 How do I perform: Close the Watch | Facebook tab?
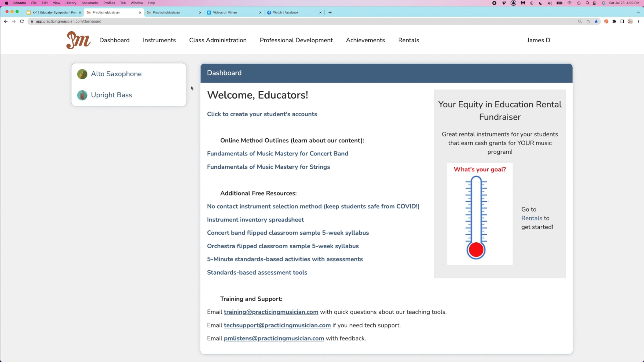tap(320, 13)
